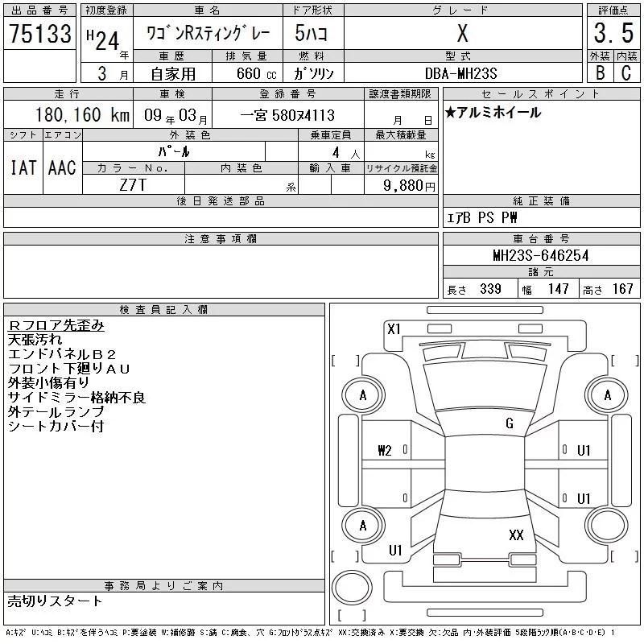Click interior grade C
Viewport: 644px width, 644px height.
626,73
